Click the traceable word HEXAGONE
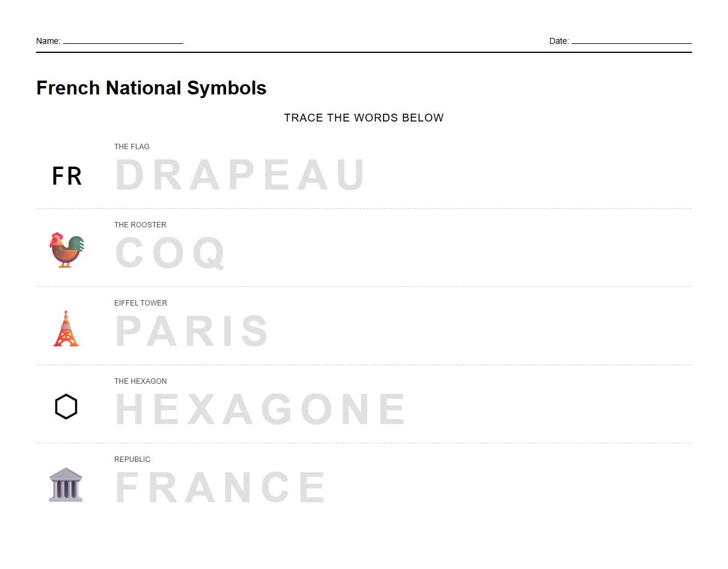Image resolution: width=728 pixels, height=569 pixels. click(260, 409)
